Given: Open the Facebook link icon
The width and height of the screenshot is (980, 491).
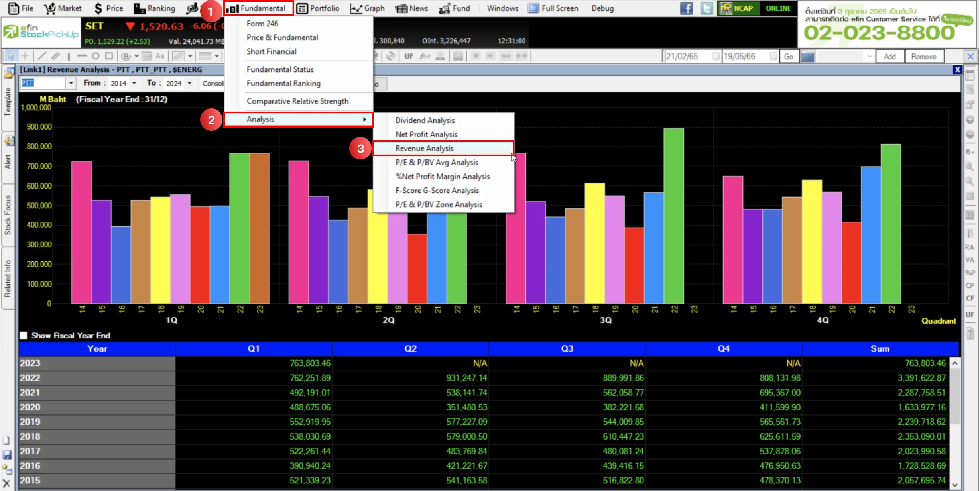Looking at the screenshot, I should (686, 8).
